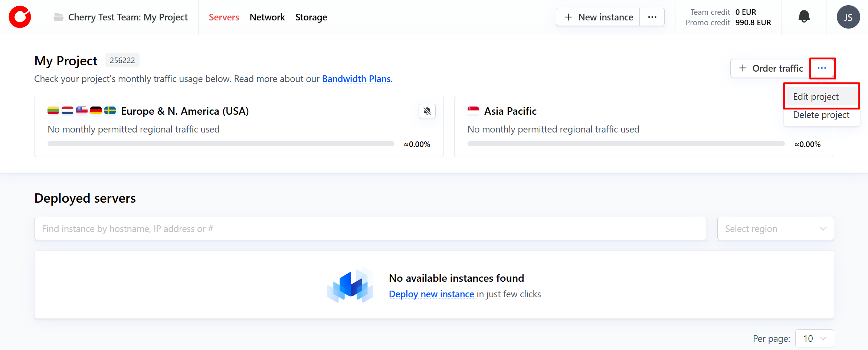
Task: Click the Find instance search field
Action: pyautogui.click(x=370, y=229)
